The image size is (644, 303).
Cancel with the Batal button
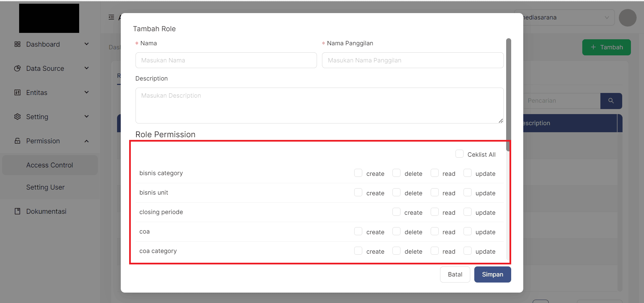(455, 274)
